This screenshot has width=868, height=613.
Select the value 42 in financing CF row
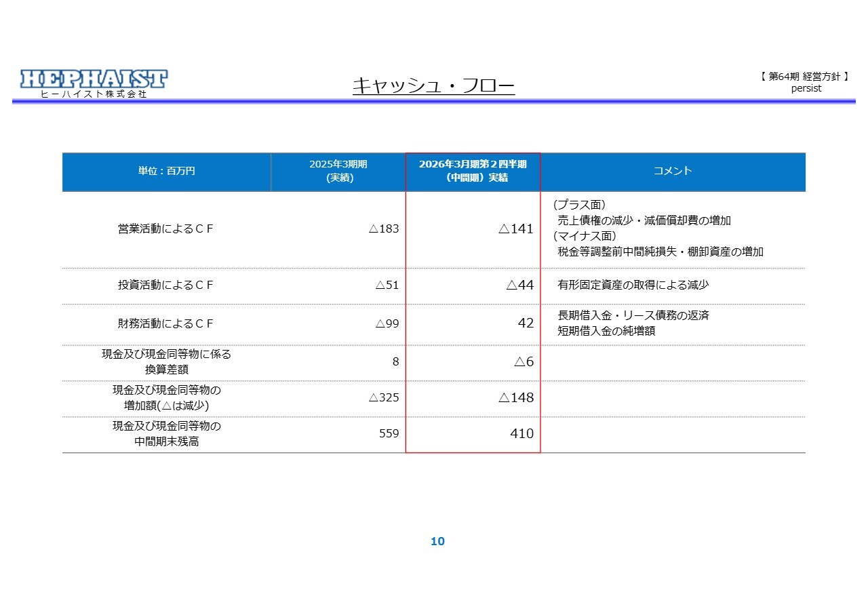tap(526, 323)
